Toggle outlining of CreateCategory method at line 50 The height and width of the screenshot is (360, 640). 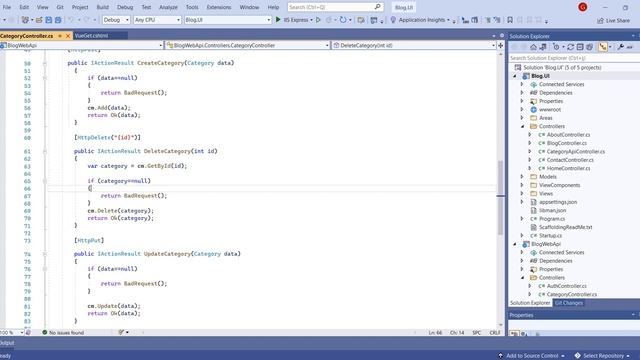click(45, 63)
